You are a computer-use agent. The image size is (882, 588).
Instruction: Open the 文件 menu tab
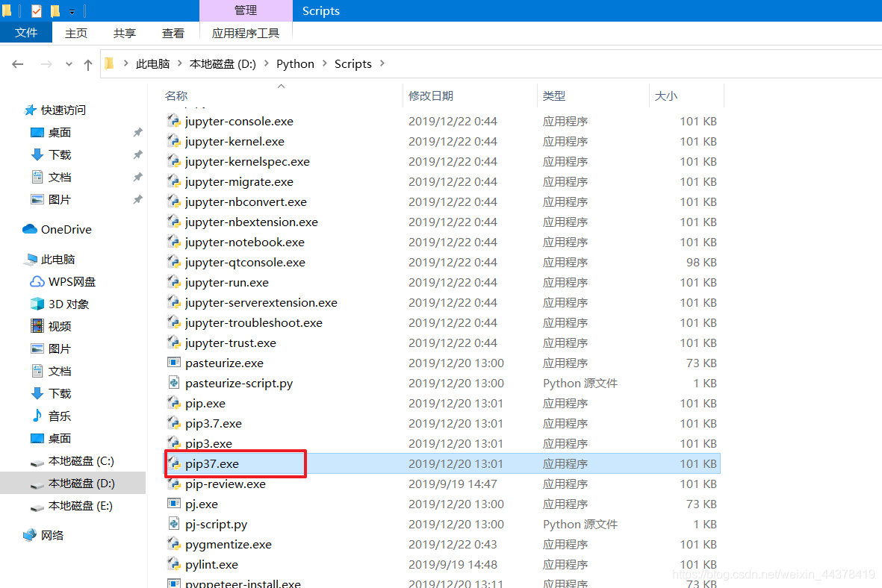26,33
